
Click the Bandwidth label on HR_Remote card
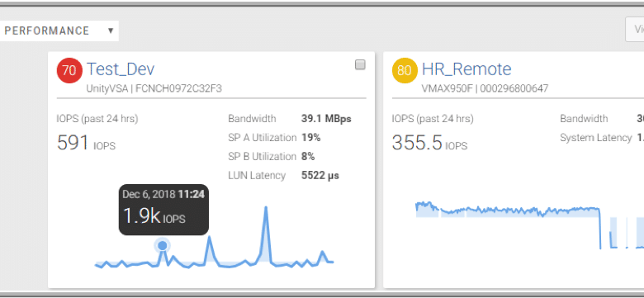[584, 119]
